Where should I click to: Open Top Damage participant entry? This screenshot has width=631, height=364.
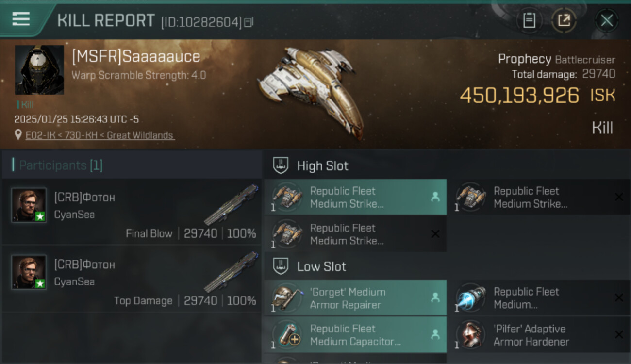132,279
